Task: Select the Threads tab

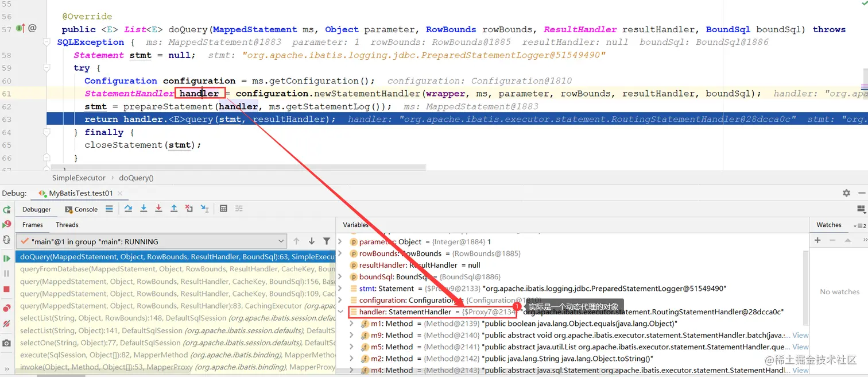Action: [x=67, y=225]
